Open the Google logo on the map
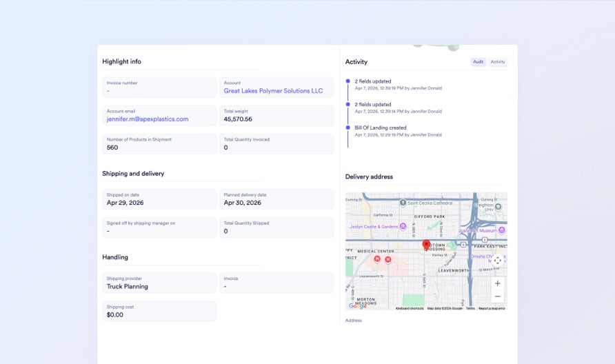The width and height of the screenshot is (615, 364). pyautogui.click(x=357, y=306)
